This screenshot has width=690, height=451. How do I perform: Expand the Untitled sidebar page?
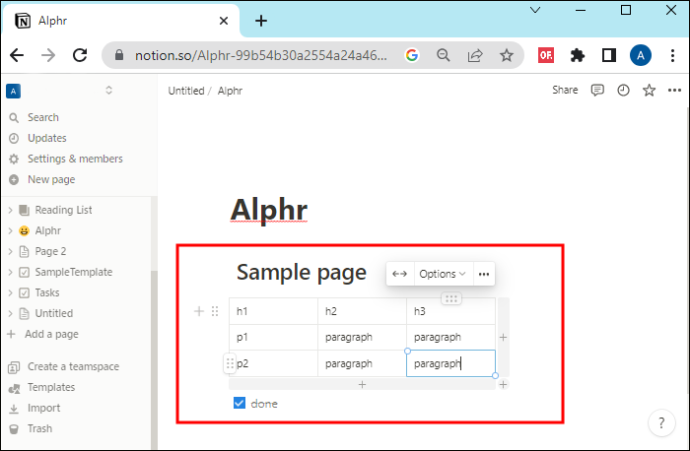[11, 313]
